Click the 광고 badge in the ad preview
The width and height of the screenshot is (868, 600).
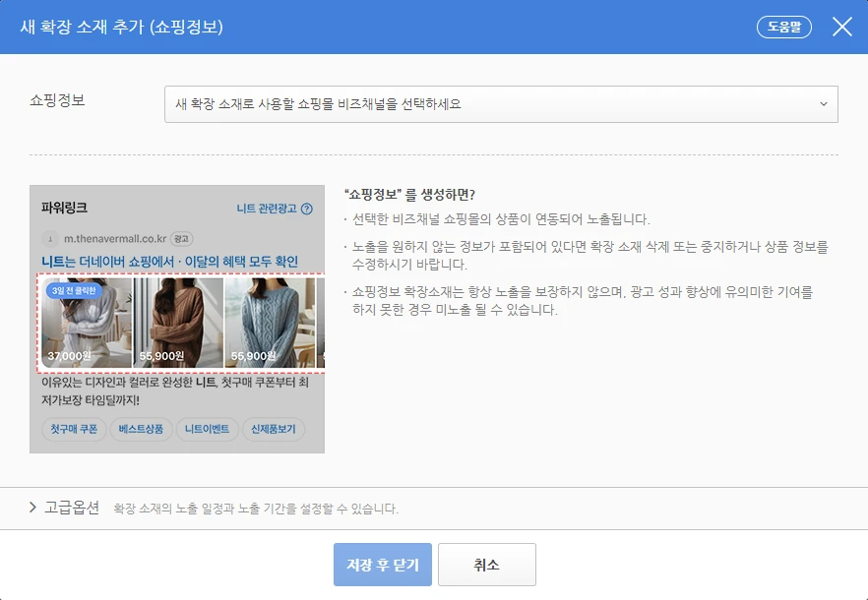tap(180, 239)
